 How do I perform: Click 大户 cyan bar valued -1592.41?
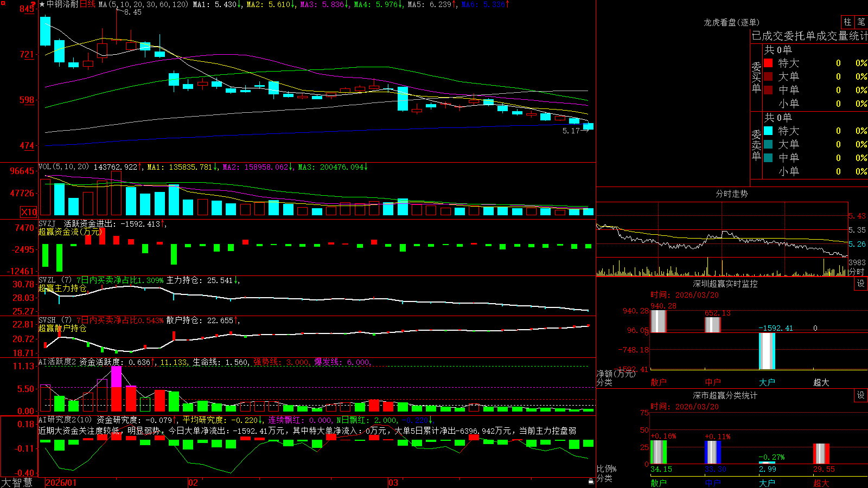point(767,351)
